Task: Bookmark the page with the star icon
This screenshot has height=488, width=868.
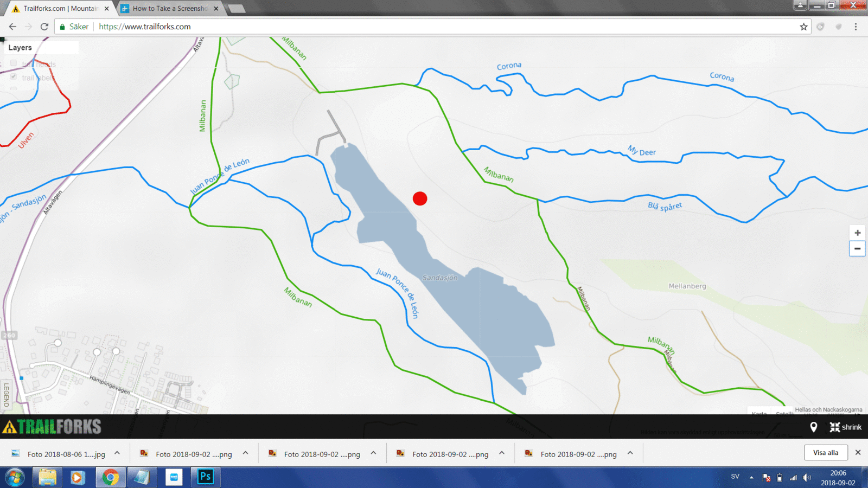Action: tap(803, 26)
